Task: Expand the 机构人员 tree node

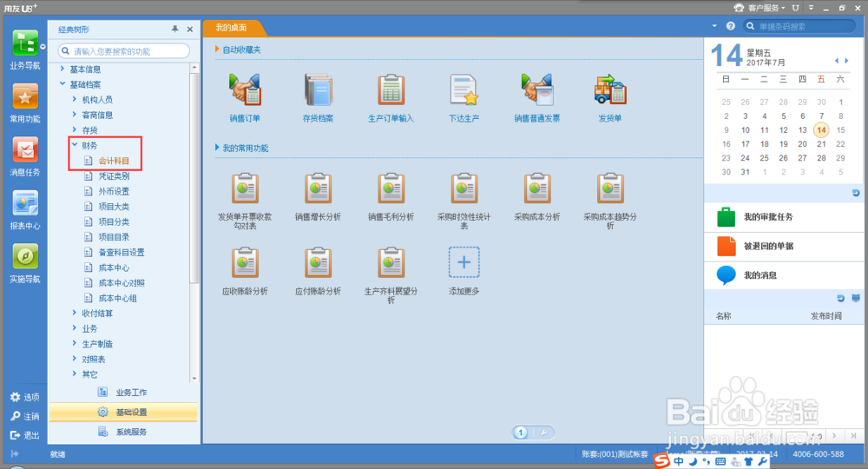Action: [x=75, y=99]
